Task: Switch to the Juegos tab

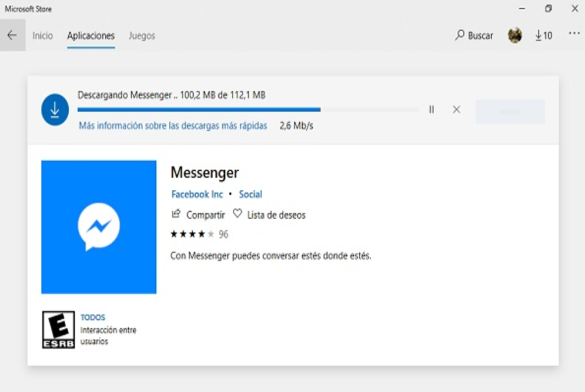Action: pyautogui.click(x=142, y=36)
